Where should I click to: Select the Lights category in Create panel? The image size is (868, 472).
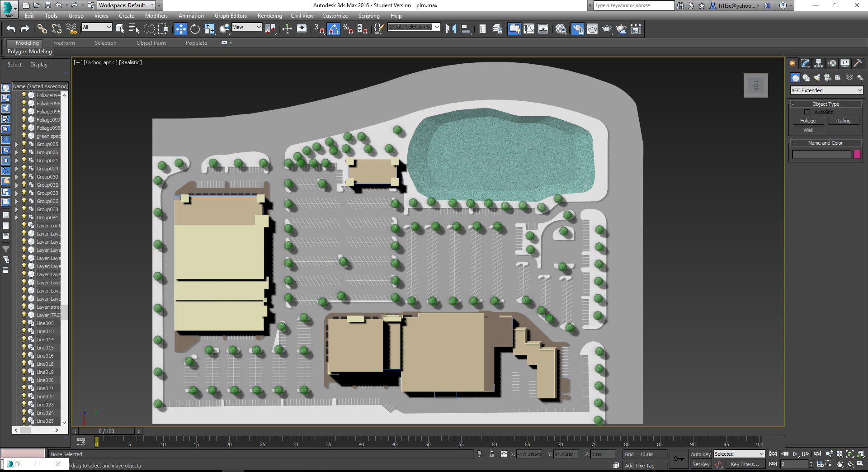pyautogui.click(x=817, y=78)
